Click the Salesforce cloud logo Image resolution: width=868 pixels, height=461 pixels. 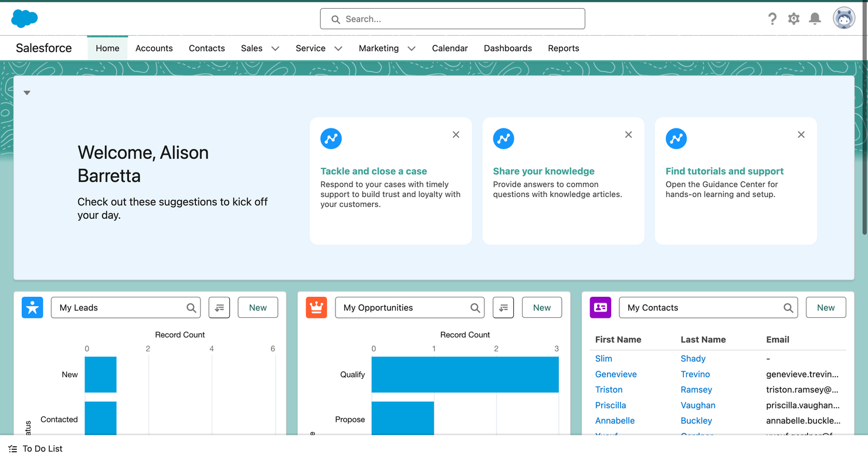[x=24, y=18]
